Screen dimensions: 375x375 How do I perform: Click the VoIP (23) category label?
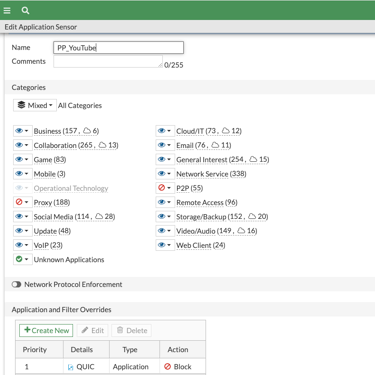(48, 245)
